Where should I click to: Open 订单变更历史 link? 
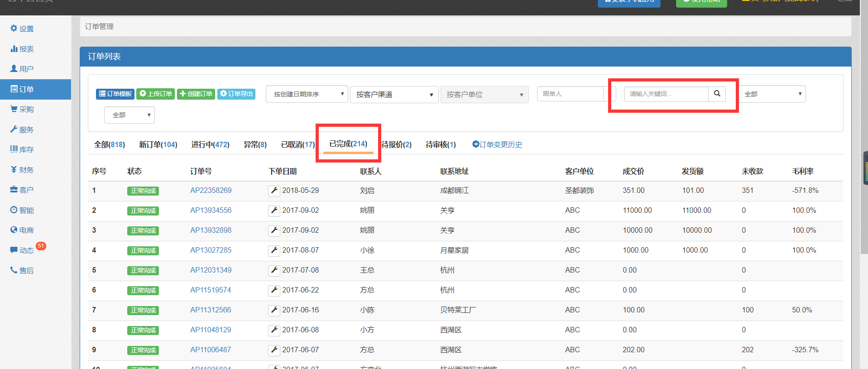pyautogui.click(x=497, y=144)
